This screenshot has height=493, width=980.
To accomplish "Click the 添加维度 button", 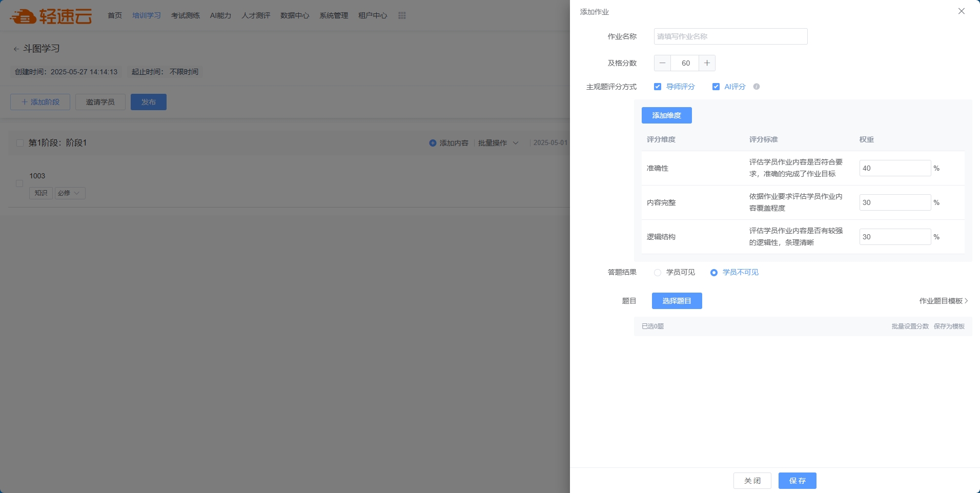I will point(666,115).
